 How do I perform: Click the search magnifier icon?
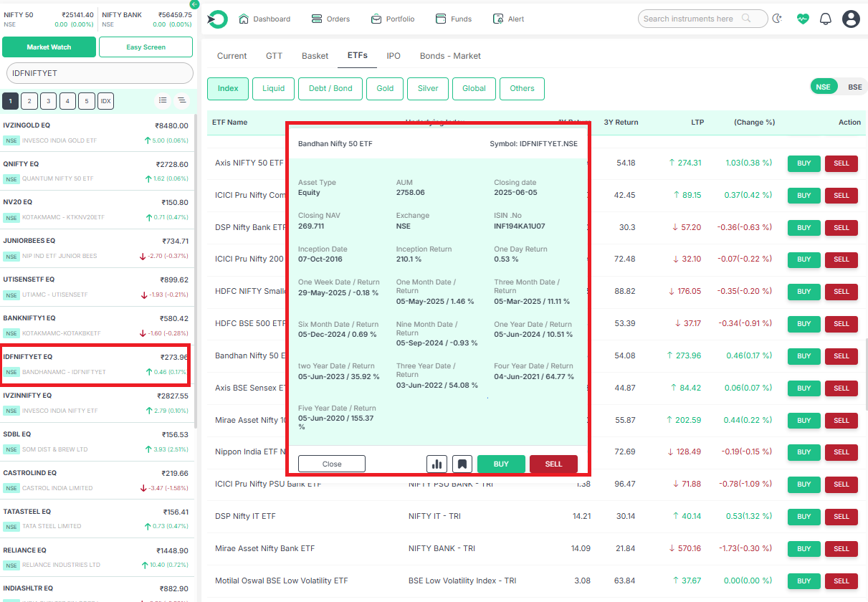(747, 19)
